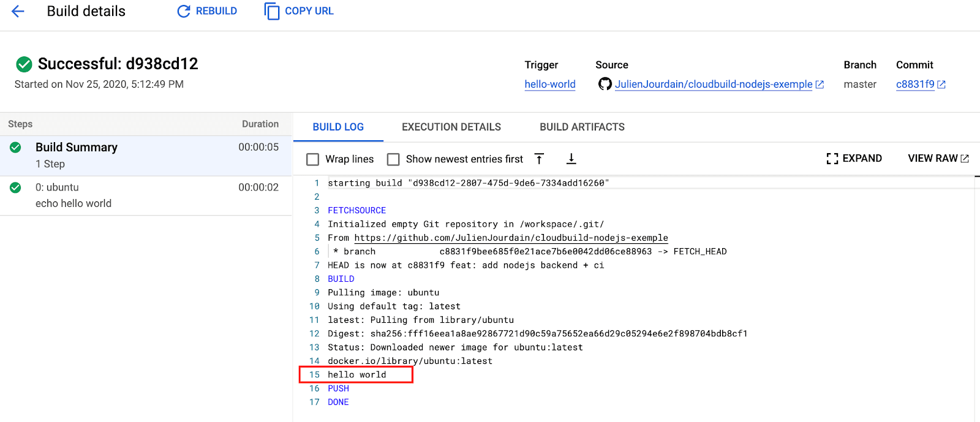980x422 pixels.
Task: Click the COPY URL button label
Action: coord(309,11)
